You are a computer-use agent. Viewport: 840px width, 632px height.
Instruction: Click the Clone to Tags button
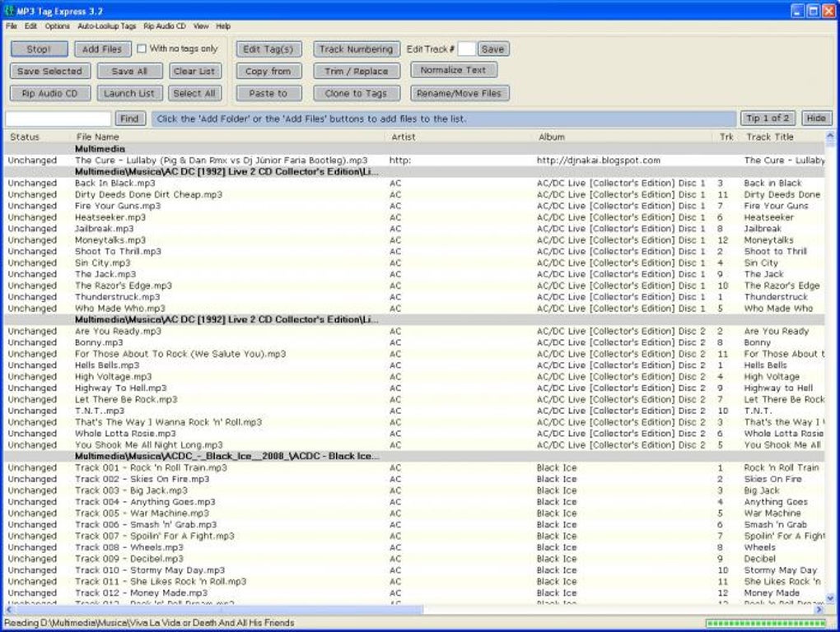[357, 94]
